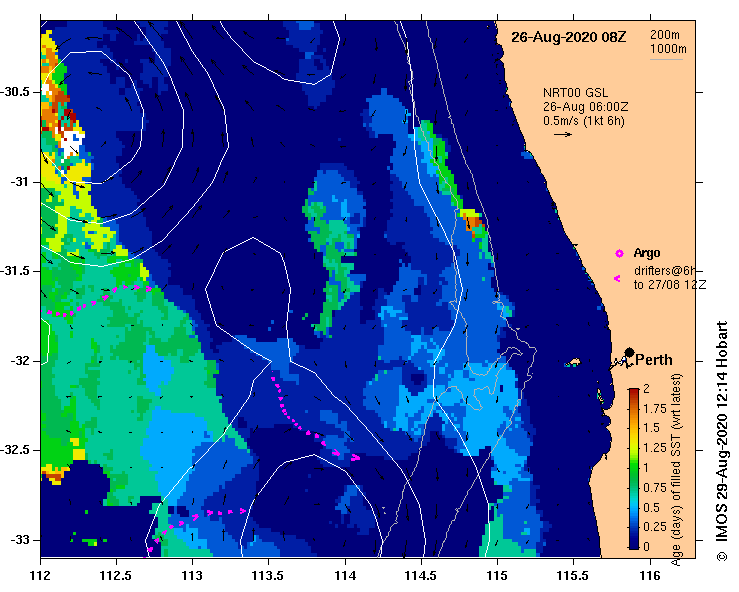The image size is (739, 592).
Task: Click the 0.5m/s (1kt 6h) scale text
Action: [x=583, y=121]
